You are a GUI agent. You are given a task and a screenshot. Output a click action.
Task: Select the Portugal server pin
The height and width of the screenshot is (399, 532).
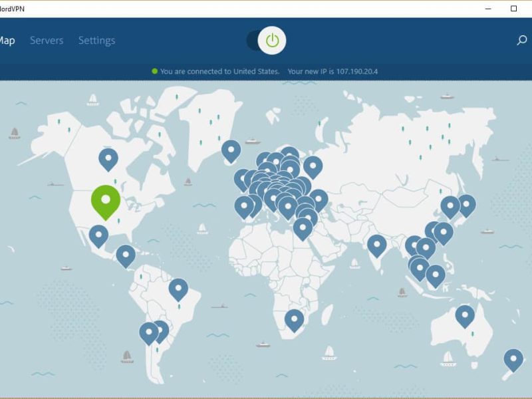tap(244, 207)
